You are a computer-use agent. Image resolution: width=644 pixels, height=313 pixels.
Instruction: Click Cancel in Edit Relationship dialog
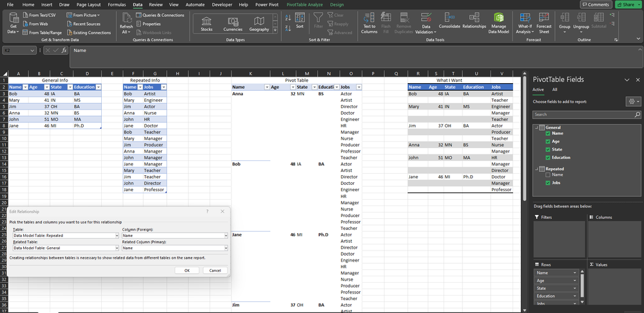click(x=215, y=270)
